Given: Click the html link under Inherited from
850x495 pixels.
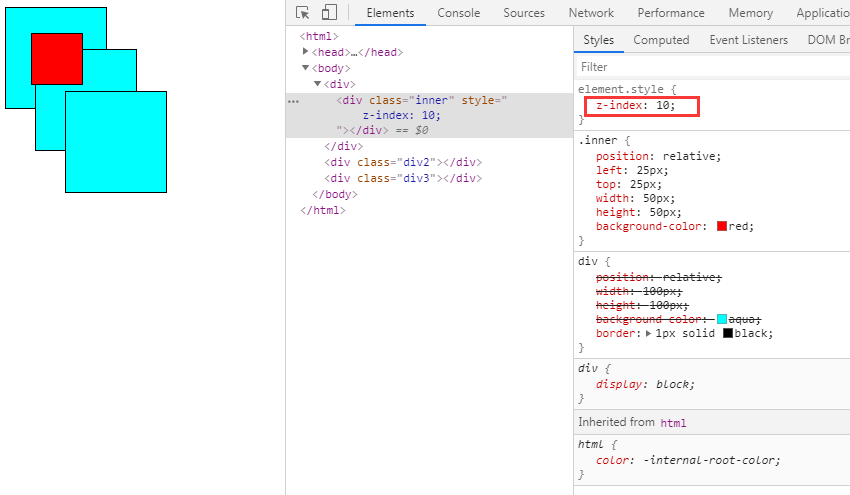Looking at the screenshot, I should (x=673, y=423).
